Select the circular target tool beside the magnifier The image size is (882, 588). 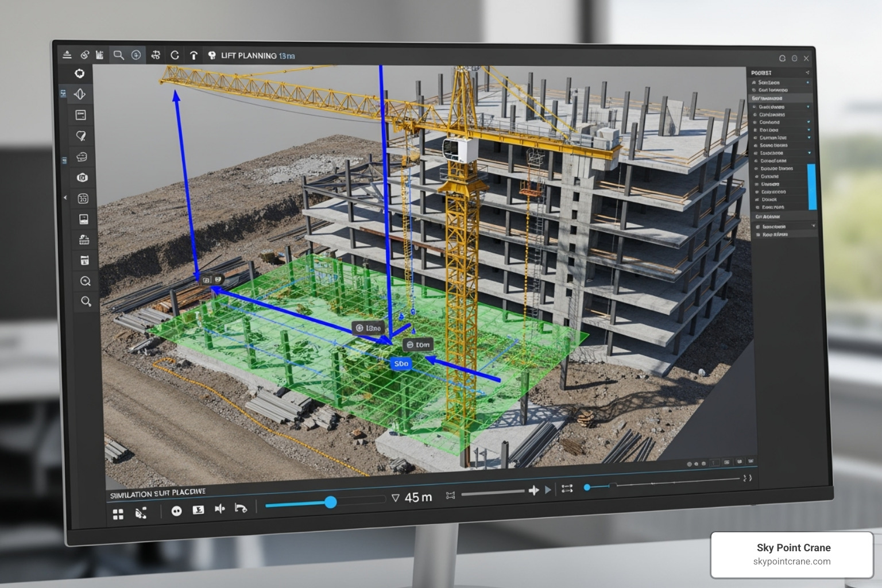click(136, 55)
